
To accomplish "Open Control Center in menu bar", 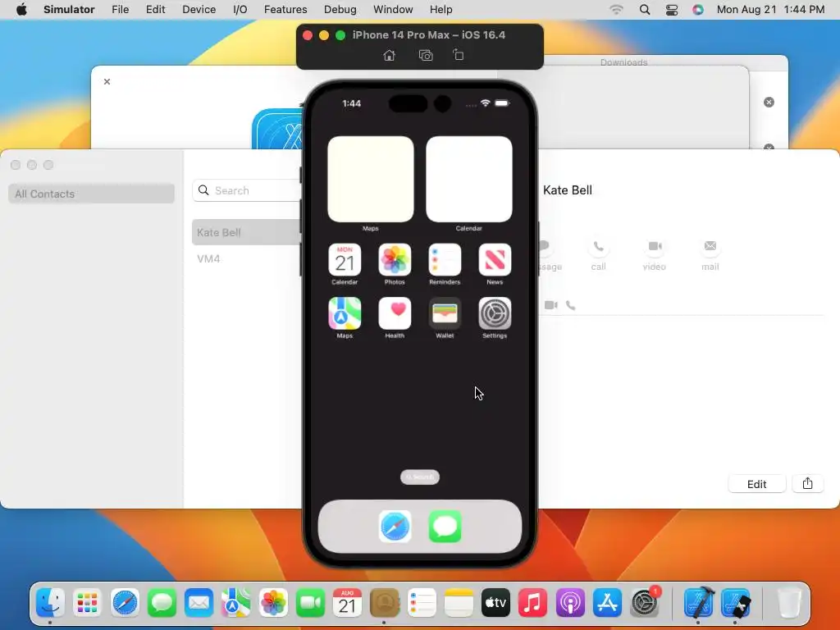I will (x=672, y=10).
